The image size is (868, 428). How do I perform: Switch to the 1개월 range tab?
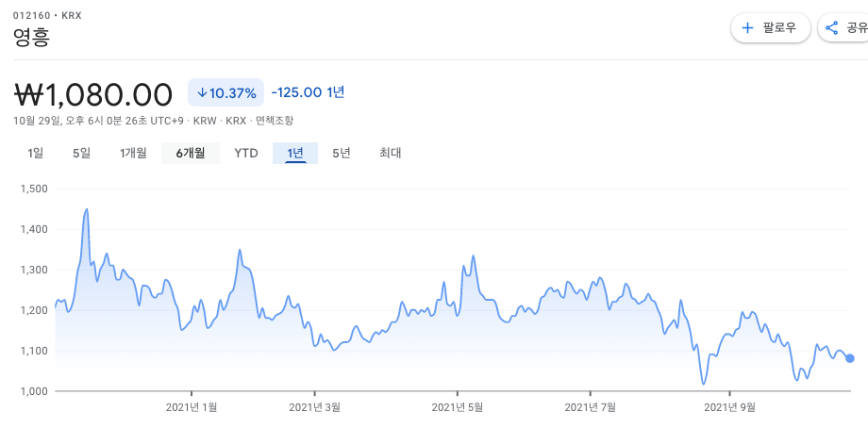(133, 153)
